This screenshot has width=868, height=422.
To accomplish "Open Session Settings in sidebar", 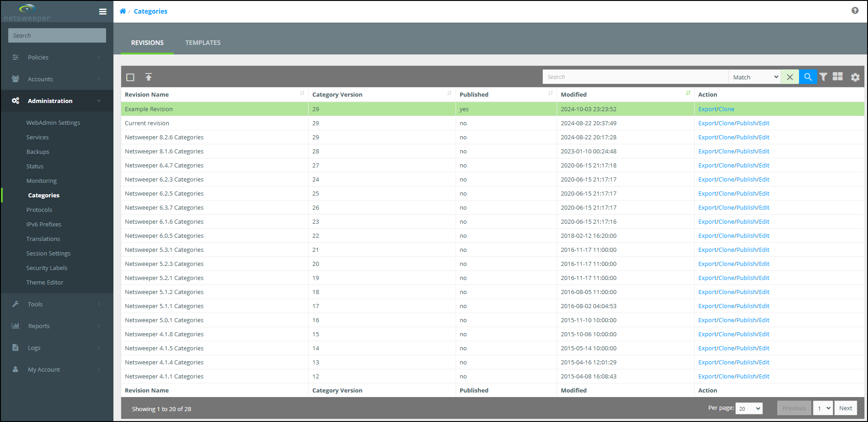I will pos(49,253).
